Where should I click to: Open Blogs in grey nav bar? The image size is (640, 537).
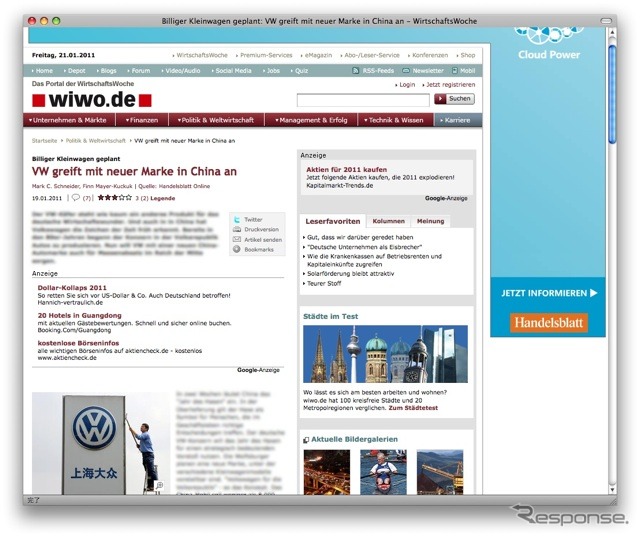point(108,71)
